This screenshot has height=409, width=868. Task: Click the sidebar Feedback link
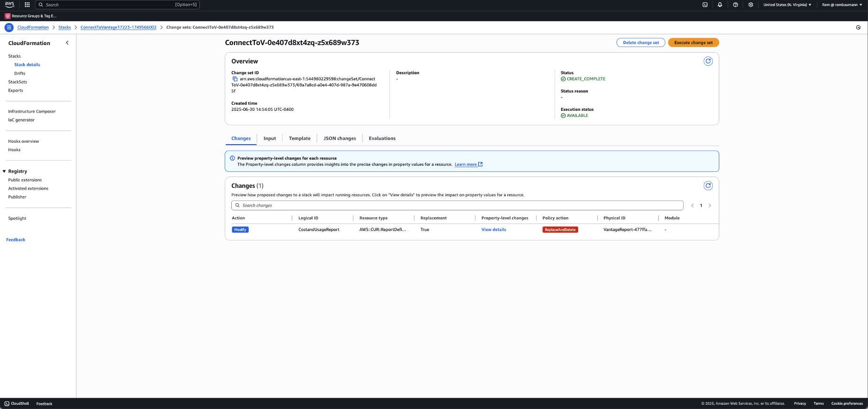15,240
